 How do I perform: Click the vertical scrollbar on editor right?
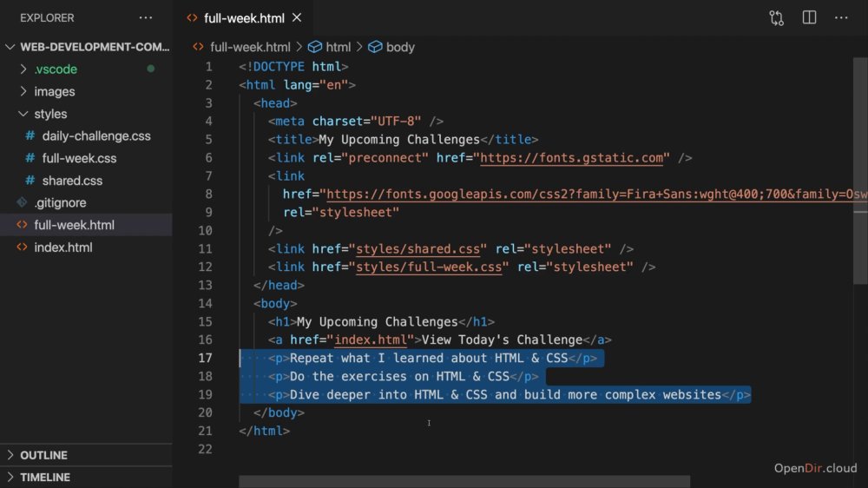pos(860,172)
